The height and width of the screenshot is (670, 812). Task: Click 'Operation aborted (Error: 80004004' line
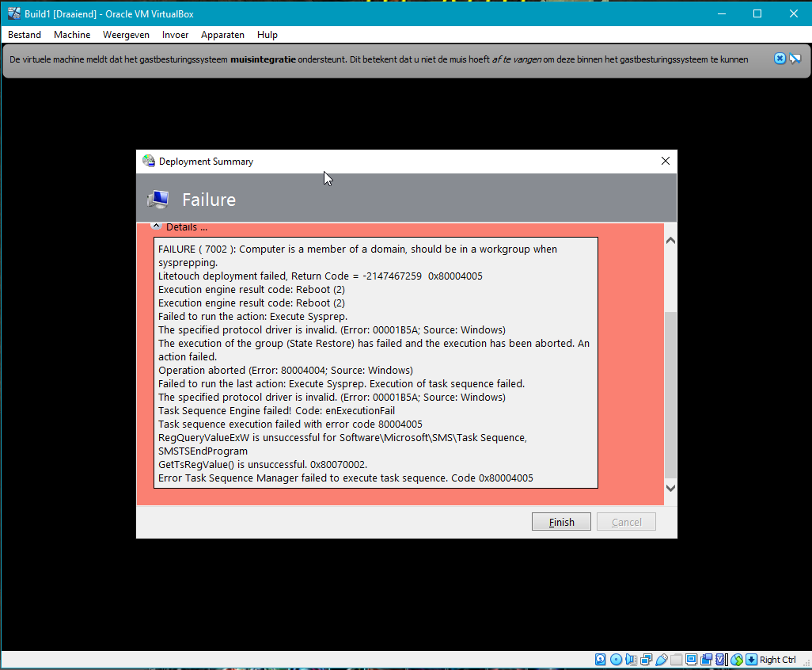coord(286,371)
